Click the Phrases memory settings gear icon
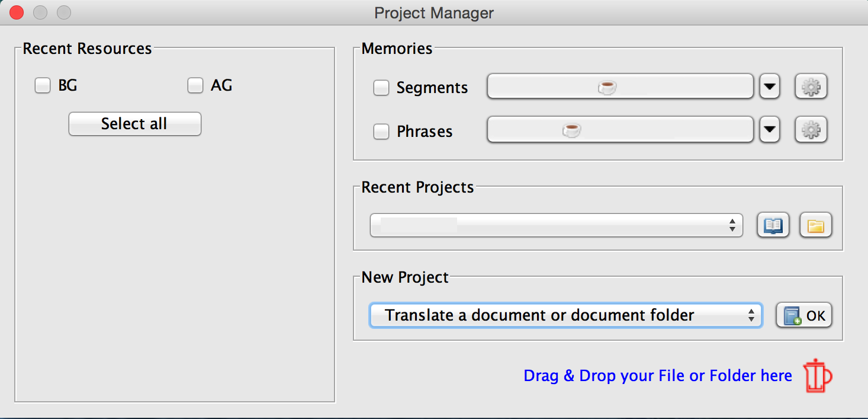The width and height of the screenshot is (868, 419). click(x=811, y=130)
